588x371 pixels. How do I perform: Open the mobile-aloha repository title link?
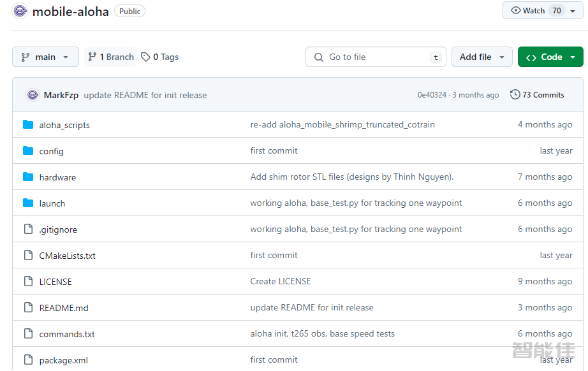pos(71,11)
